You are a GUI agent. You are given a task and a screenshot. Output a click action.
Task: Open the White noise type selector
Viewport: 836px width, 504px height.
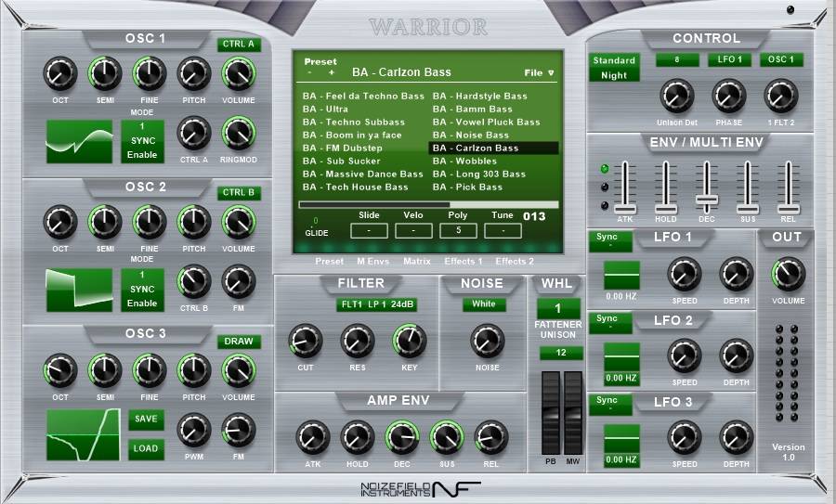point(484,304)
